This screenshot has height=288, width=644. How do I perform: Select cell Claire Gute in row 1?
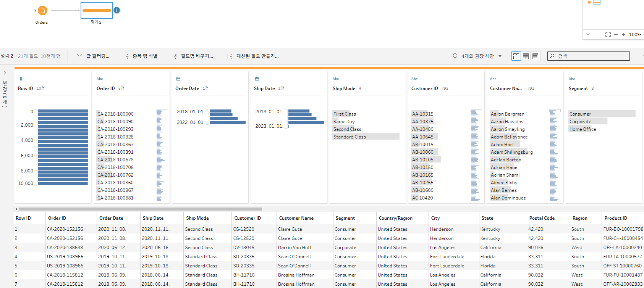[290, 229]
